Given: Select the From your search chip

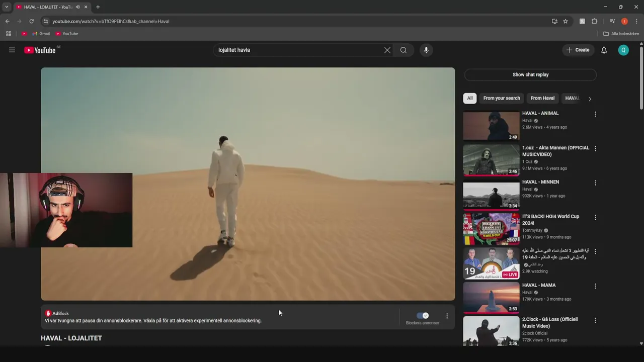Looking at the screenshot, I should (502, 98).
